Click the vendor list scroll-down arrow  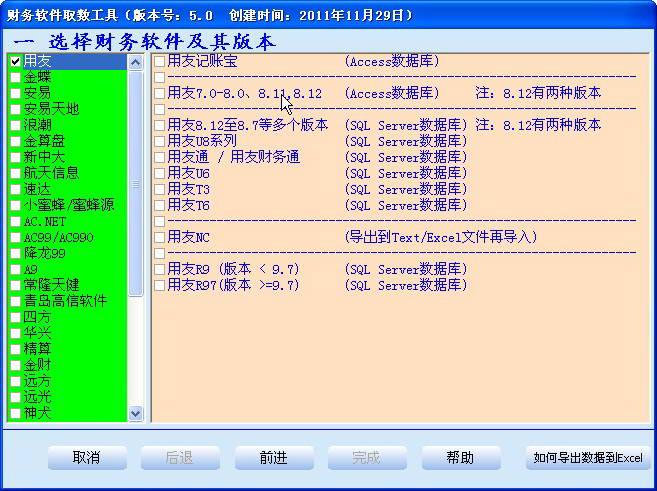click(x=135, y=414)
